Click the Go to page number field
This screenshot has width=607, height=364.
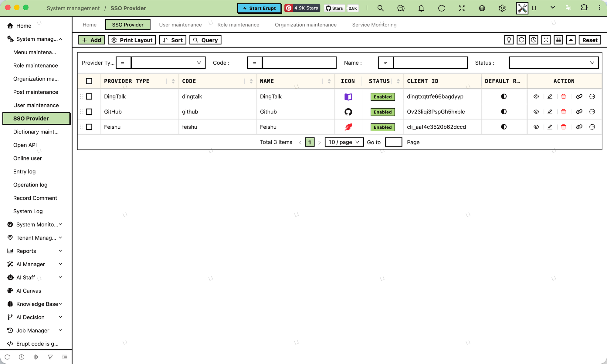[394, 142]
